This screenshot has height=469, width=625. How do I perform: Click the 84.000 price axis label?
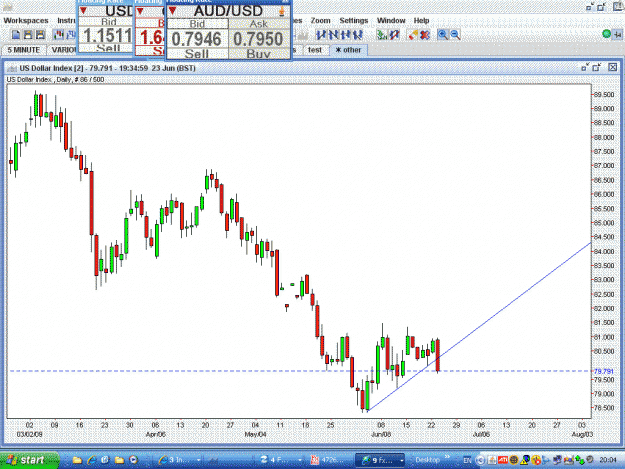[x=604, y=251]
